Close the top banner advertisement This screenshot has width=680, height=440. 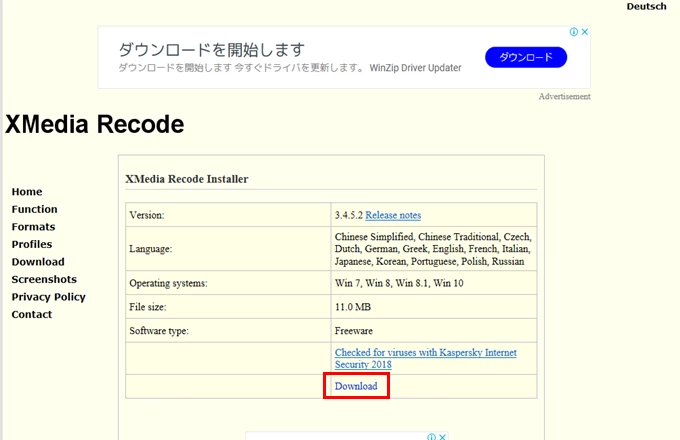[585, 32]
